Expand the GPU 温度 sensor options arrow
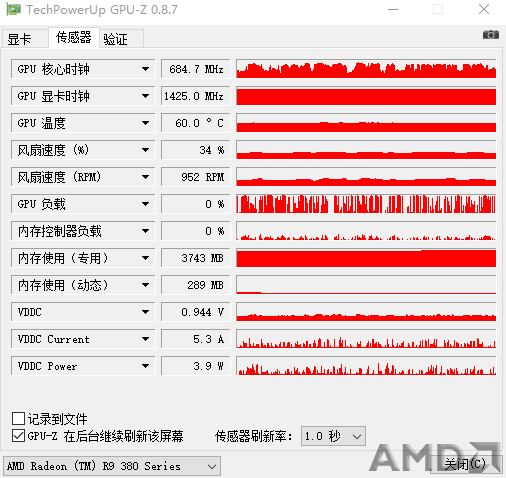The image size is (506, 478). point(145,123)
